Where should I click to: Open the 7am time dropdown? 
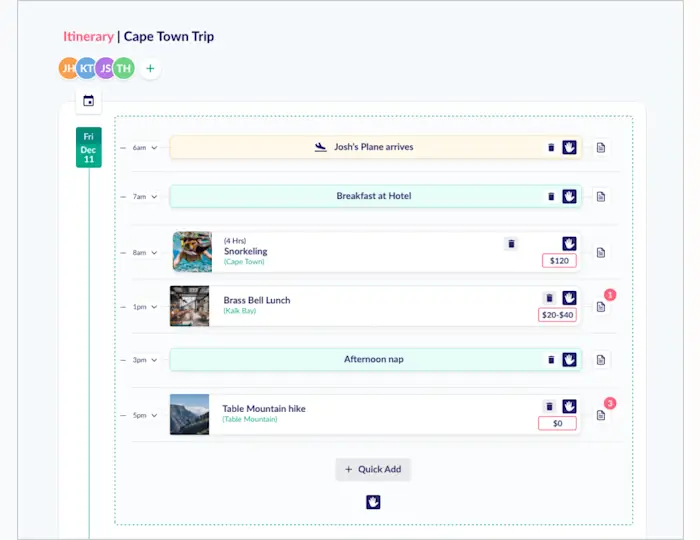click(x=145, y=197)
